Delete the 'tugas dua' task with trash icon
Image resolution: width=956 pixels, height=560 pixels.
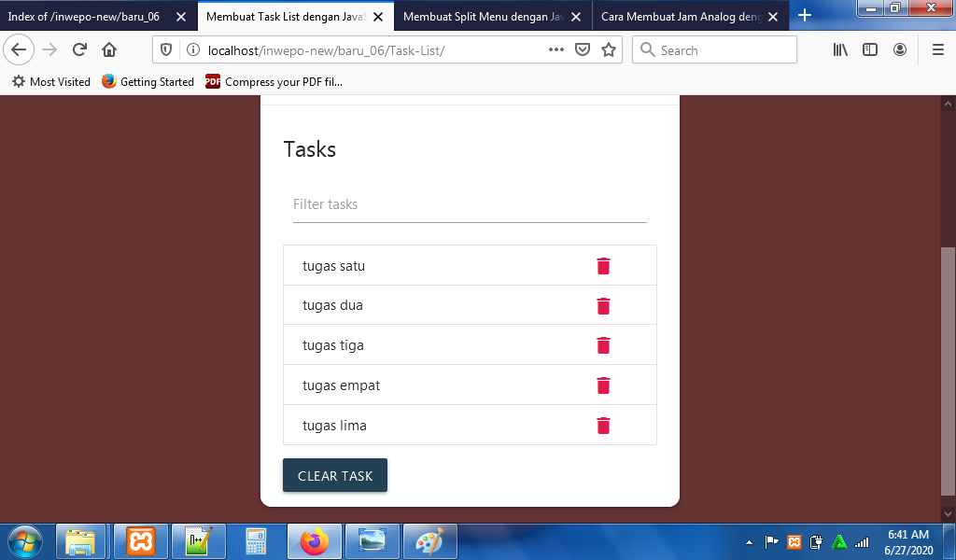(603, 306)
